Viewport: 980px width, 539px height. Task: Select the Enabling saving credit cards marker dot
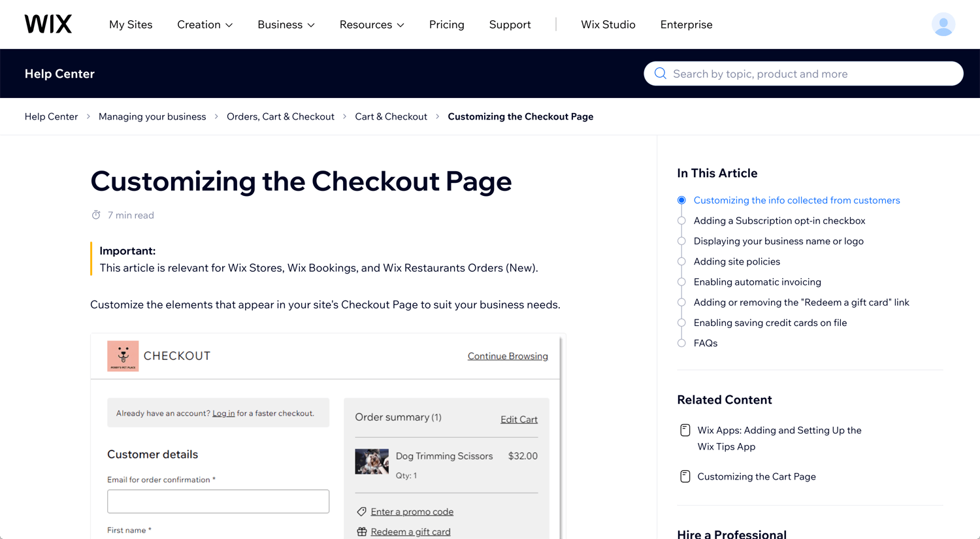(681, 323)
